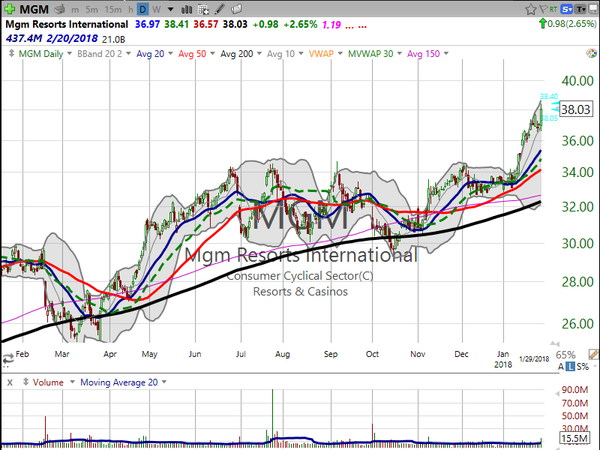Expand the BBand 20 2 dropdown
The image size is (600, 450).
pos(129,54)
